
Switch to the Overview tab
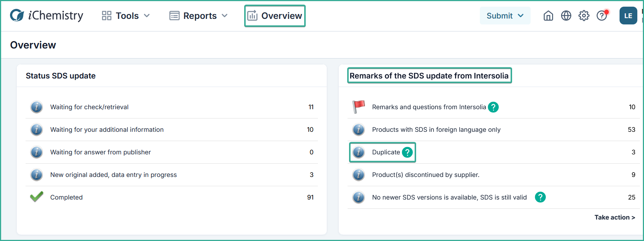[275, 16]
